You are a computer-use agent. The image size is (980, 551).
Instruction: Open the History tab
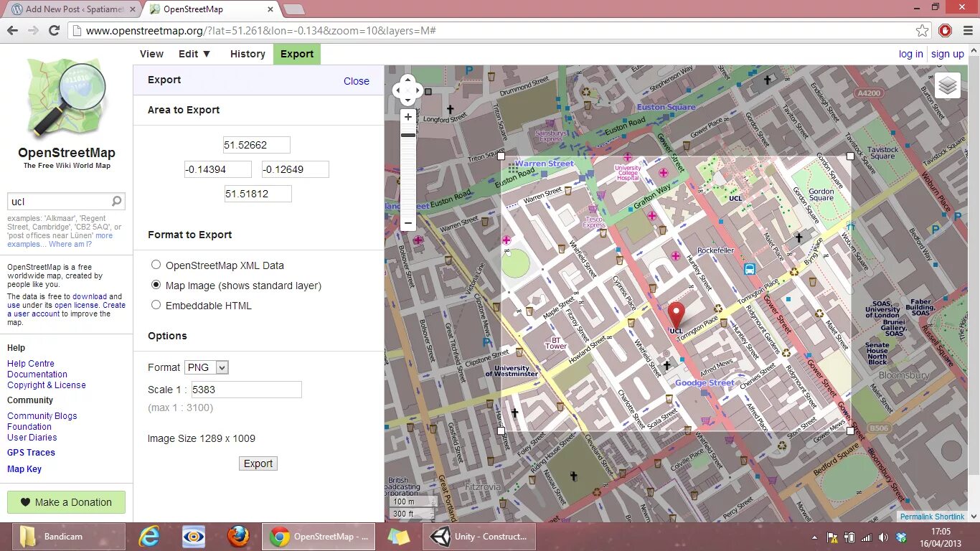click(248, 54)
